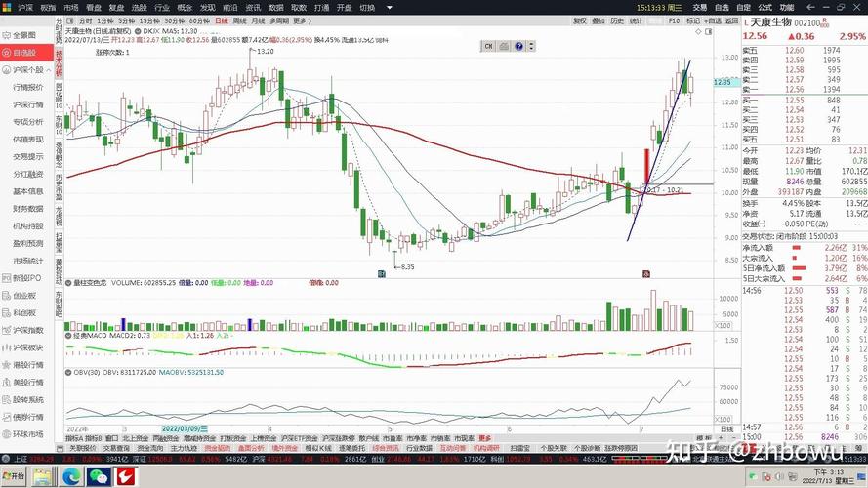Viewport: 868px width, 488px height.
Task: Open the 行业 menu
Action: click(x=161, y=8)
